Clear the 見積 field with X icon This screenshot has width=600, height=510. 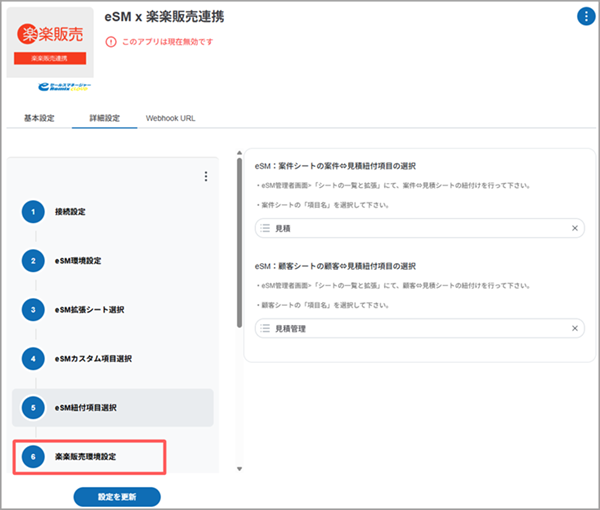[x=575, y=229]
